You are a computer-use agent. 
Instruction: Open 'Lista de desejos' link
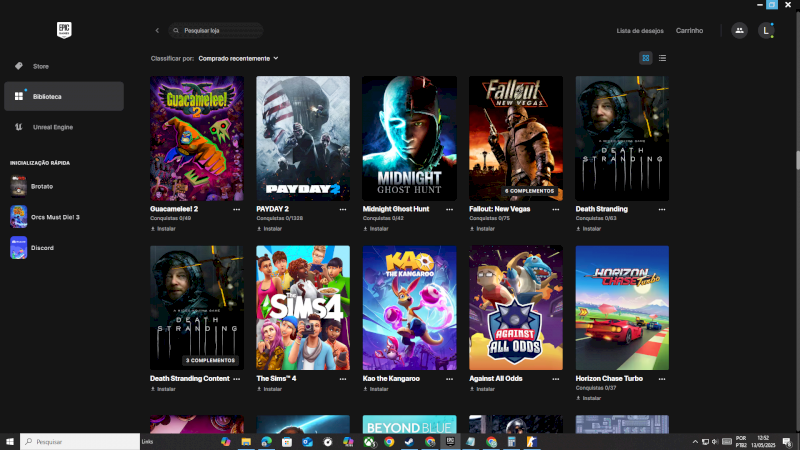click(640, 31)
